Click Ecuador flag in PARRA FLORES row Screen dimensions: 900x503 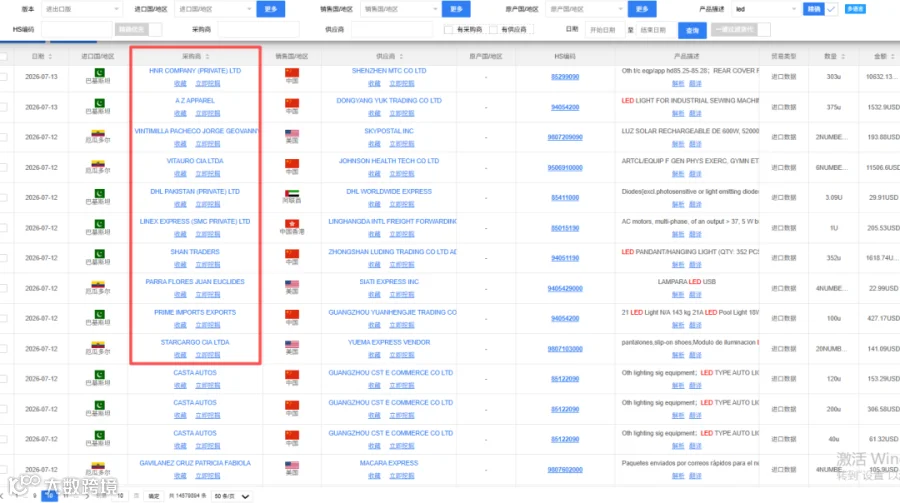coord(98,284)
